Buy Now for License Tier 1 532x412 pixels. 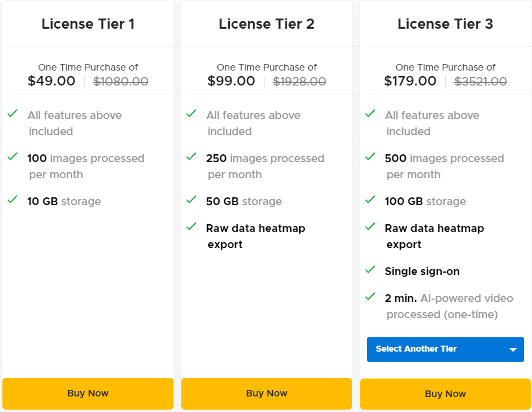pyautogui.click(x=88, y=393)
